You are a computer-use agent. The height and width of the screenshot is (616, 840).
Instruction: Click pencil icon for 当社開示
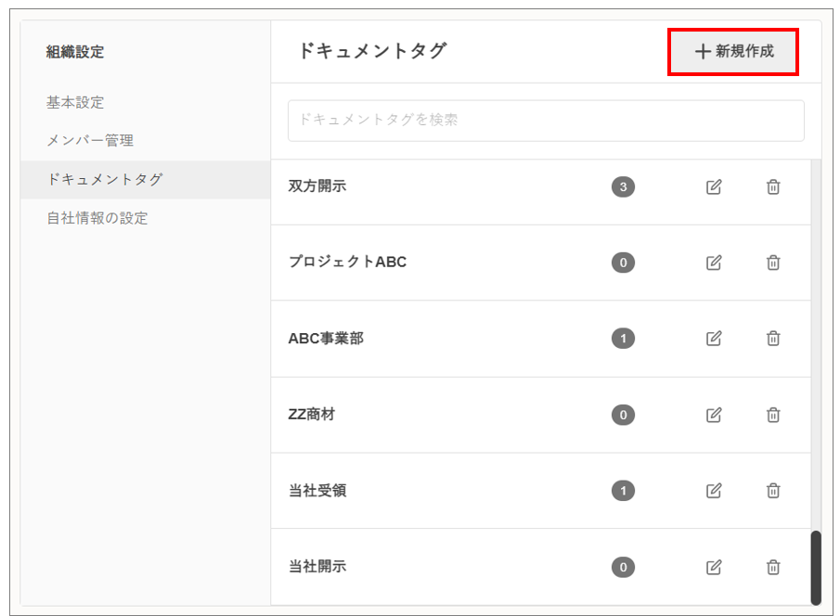click(714, 567)
